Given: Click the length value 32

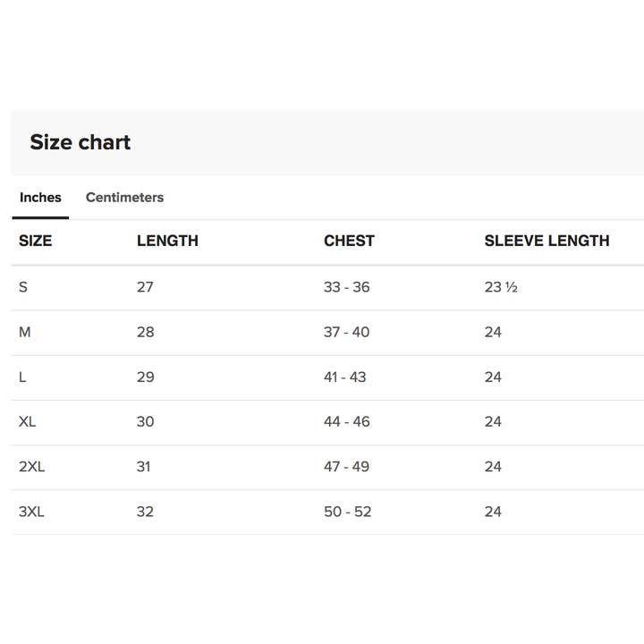Looking at the screenshot, I should (145, 512).
